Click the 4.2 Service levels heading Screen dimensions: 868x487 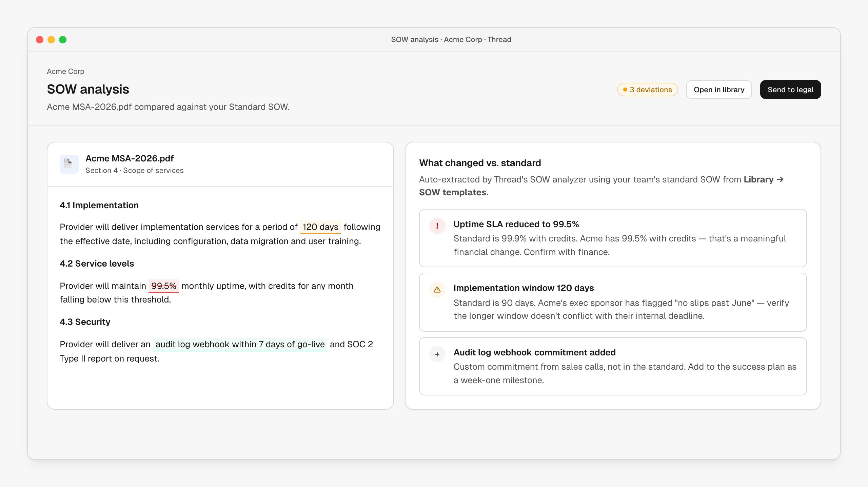pyautogui.click(x=97, y=264)
